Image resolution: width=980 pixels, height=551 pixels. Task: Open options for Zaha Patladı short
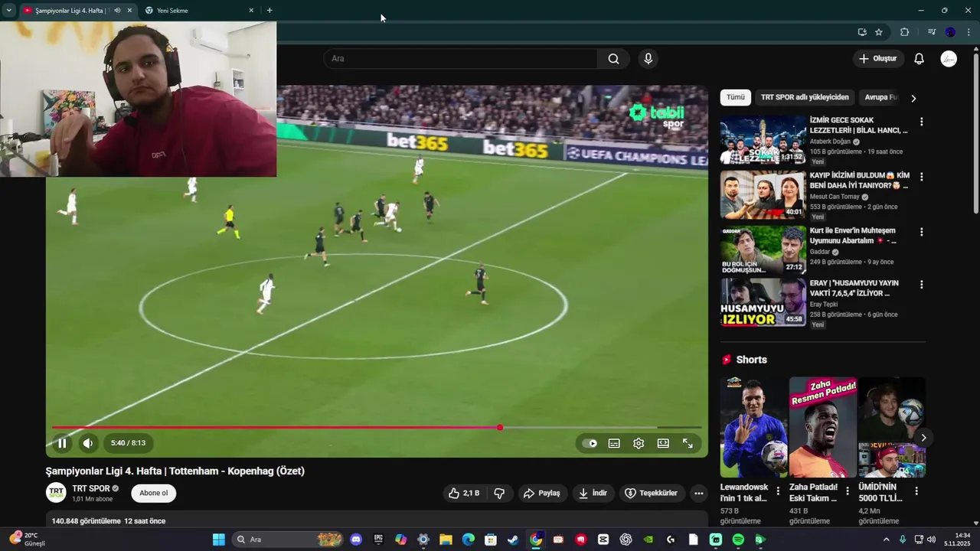click(x=847, y=491)
